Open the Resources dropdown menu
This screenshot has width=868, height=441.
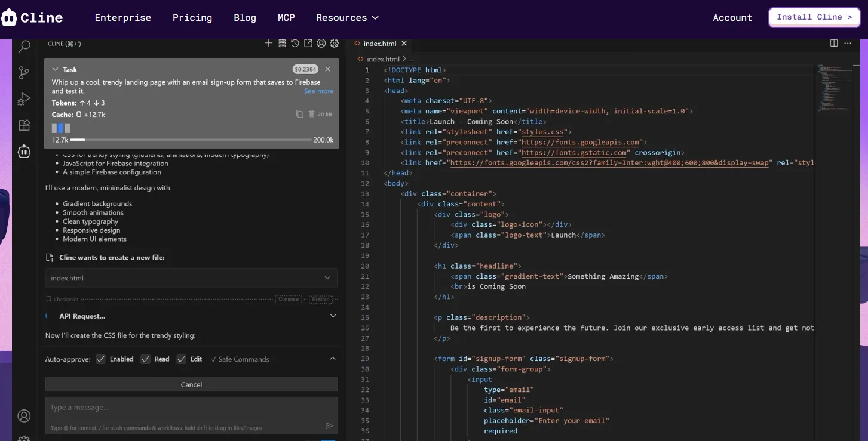coord(348,18)
